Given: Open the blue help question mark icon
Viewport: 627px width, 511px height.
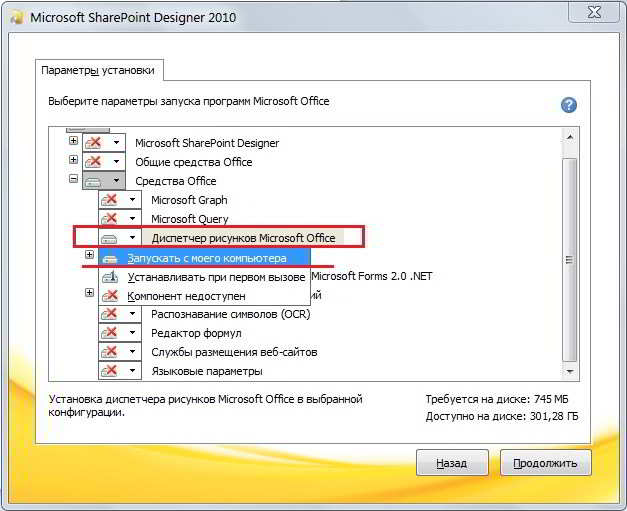Looking at the screenshot, I should pos(569,105).
